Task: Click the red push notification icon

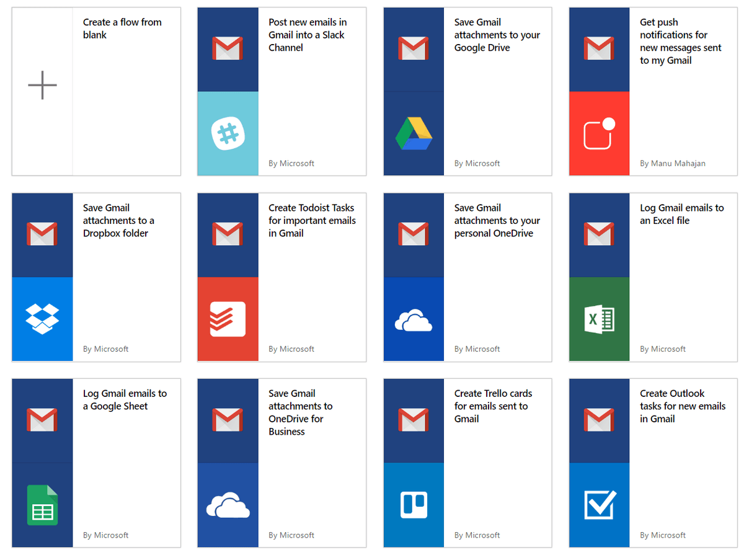Action: point(599,133)
